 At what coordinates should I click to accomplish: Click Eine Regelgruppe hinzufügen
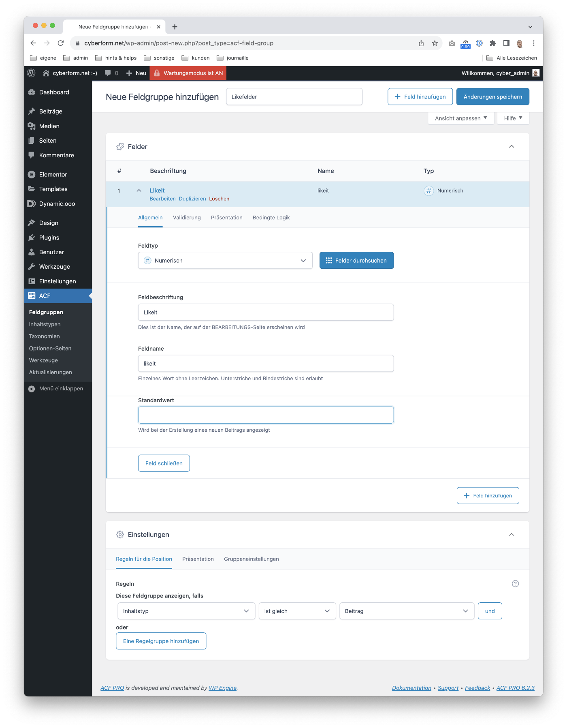161,641
